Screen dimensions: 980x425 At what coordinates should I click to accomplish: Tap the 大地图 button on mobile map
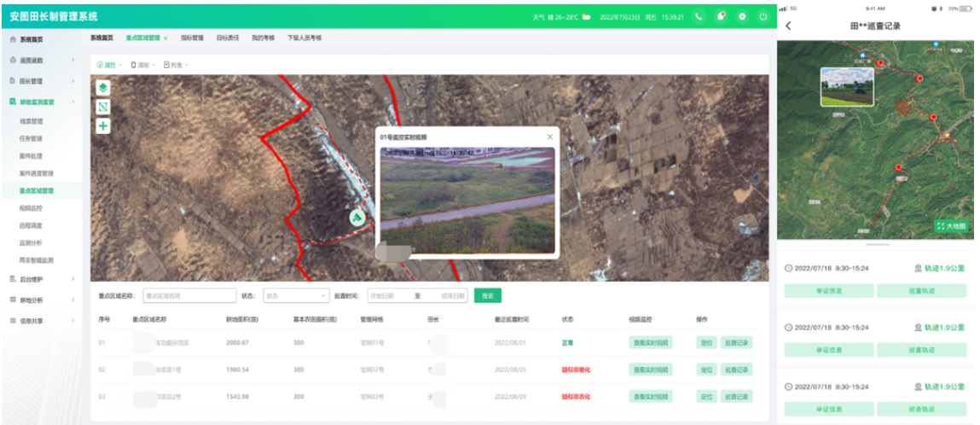pos(951,226)
